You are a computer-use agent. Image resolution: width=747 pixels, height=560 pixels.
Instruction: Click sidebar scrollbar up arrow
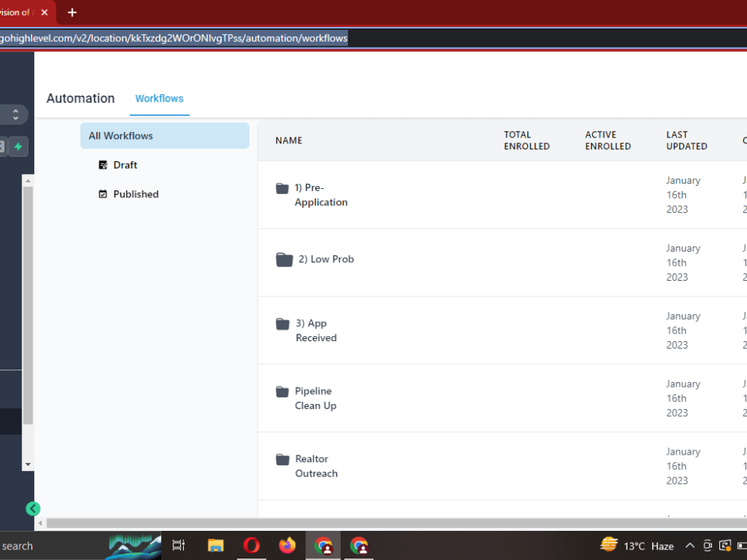28,181
